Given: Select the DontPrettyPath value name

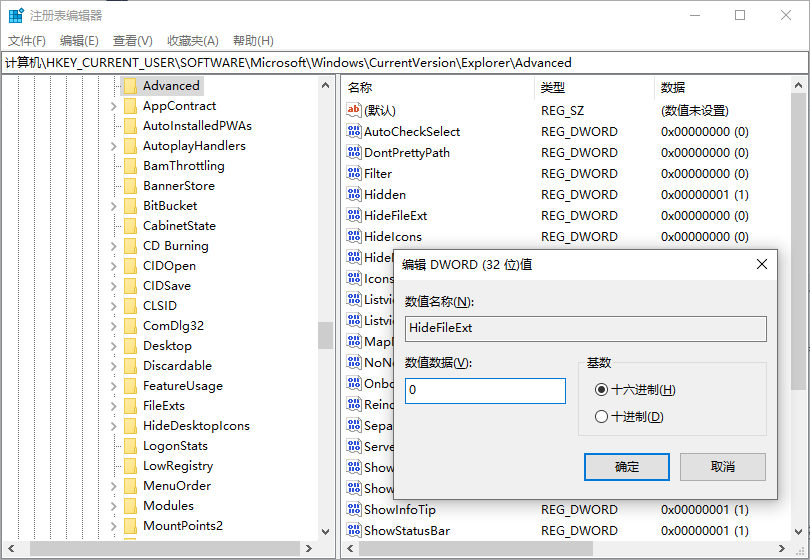Looking at the screenshot, I should (x=407, y=153).
